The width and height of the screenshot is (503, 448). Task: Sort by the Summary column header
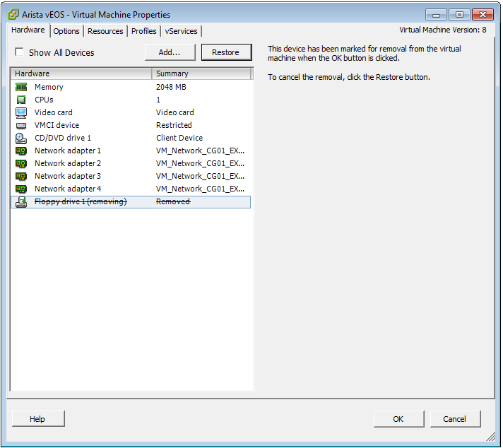point(201,73)
